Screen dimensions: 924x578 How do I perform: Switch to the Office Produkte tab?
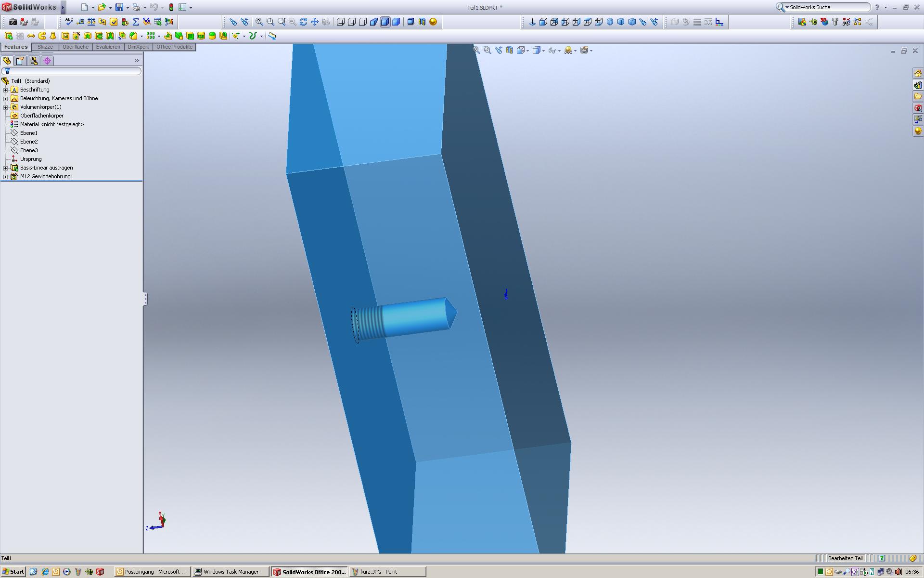pyautogui.click(x=174, y=47)
